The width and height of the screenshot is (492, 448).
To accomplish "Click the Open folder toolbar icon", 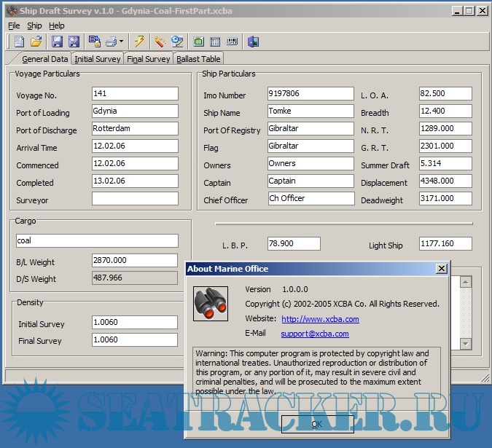I will pos(36,42).
